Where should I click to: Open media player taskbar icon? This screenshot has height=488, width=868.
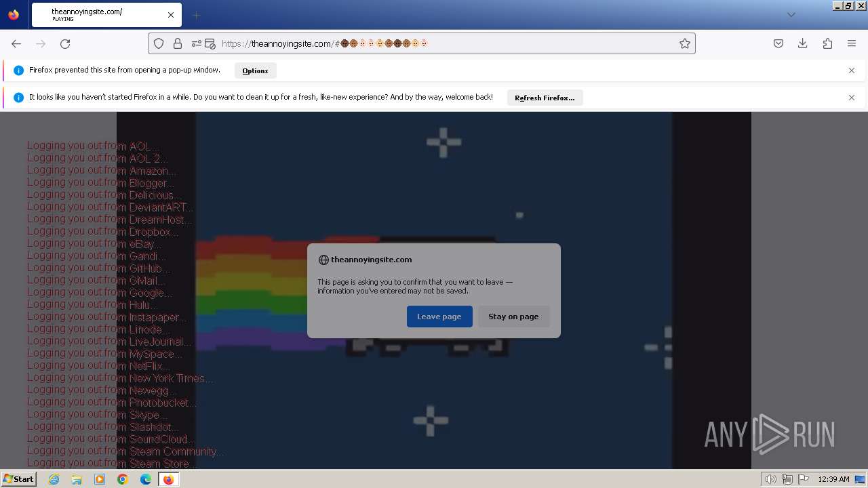[x=100, y=479]
